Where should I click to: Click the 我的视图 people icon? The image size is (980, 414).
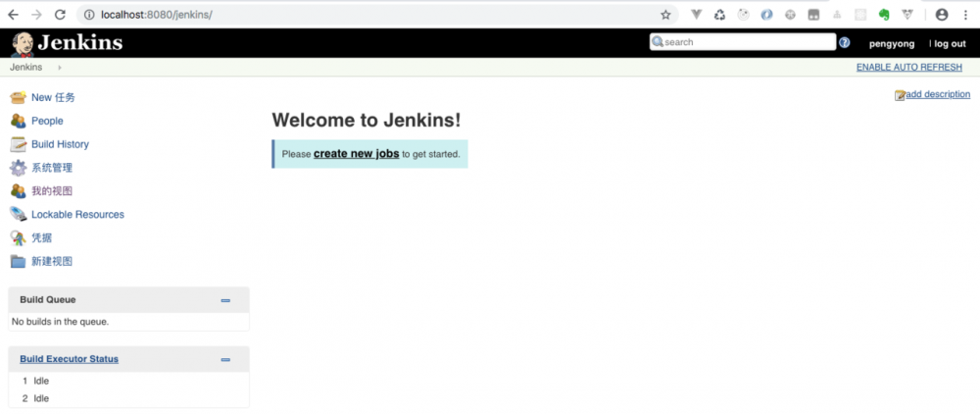[18, 190]
